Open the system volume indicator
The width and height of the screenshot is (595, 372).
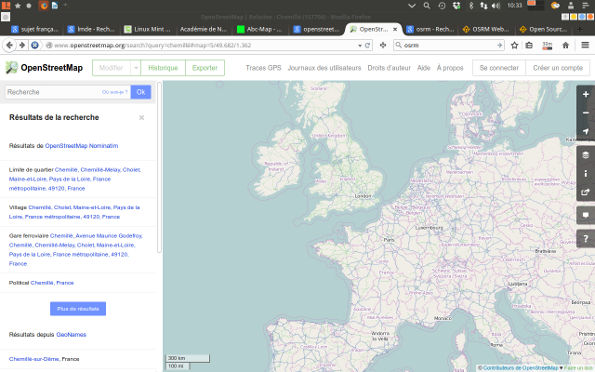[x=496, y=5]
